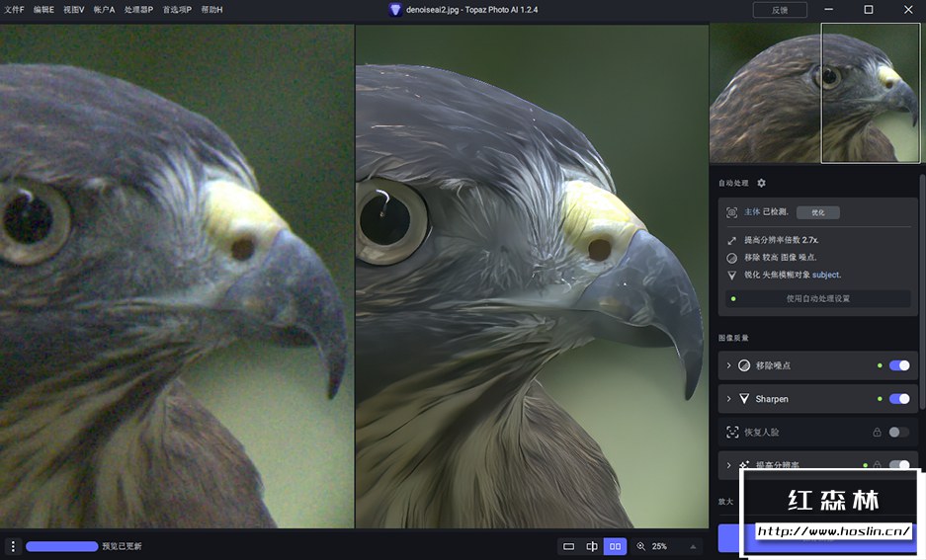The width and height of the screenshot is (926, 560).
Task: Click the 移除噪点 denoise circle icon
Action: (744, 365)
